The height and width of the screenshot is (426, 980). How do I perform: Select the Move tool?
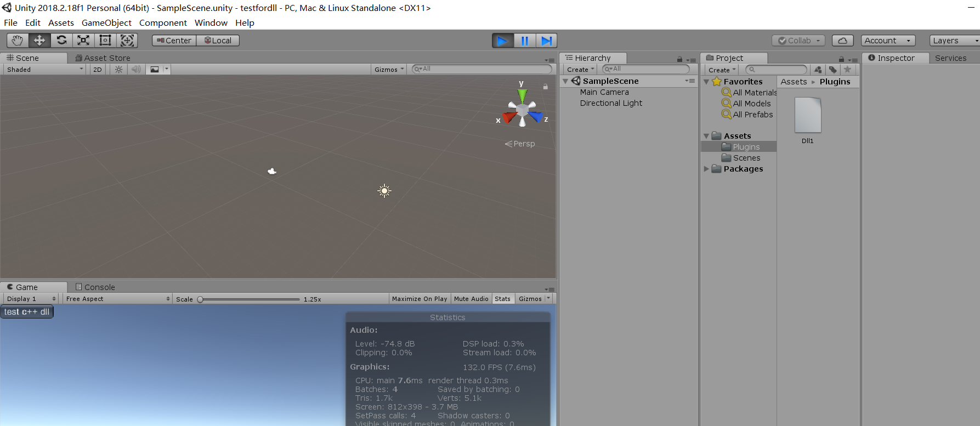tap(39, 41)
